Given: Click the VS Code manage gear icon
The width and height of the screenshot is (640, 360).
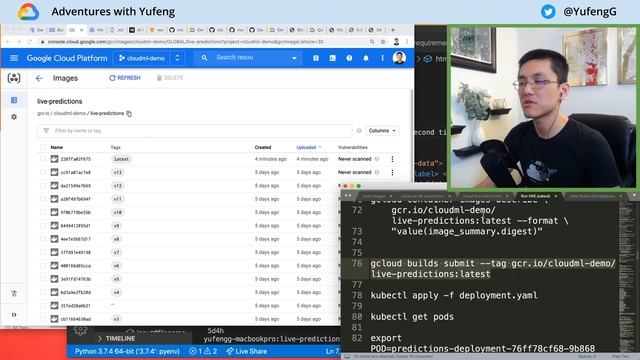Looking at the screenshot, I should click(80, 330).
